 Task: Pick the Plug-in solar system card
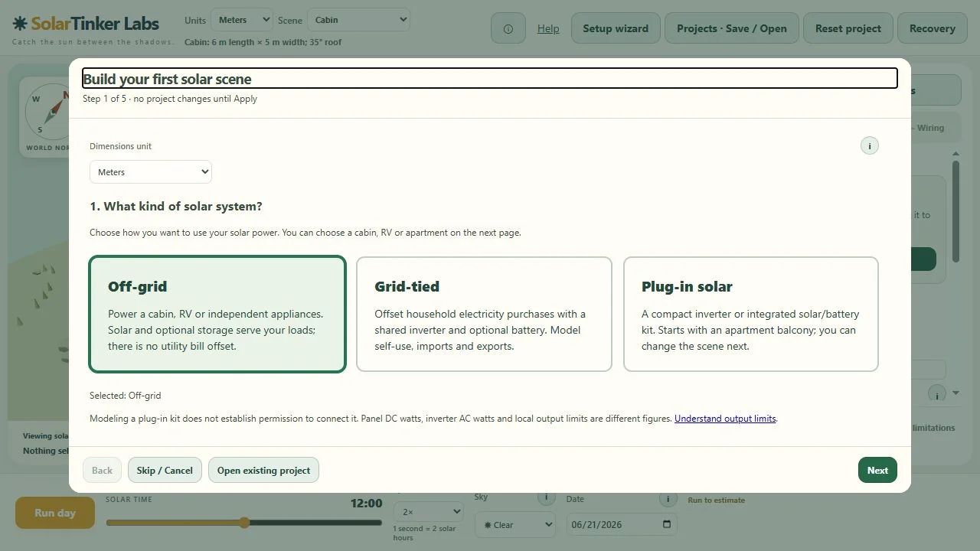pos(750,314)
